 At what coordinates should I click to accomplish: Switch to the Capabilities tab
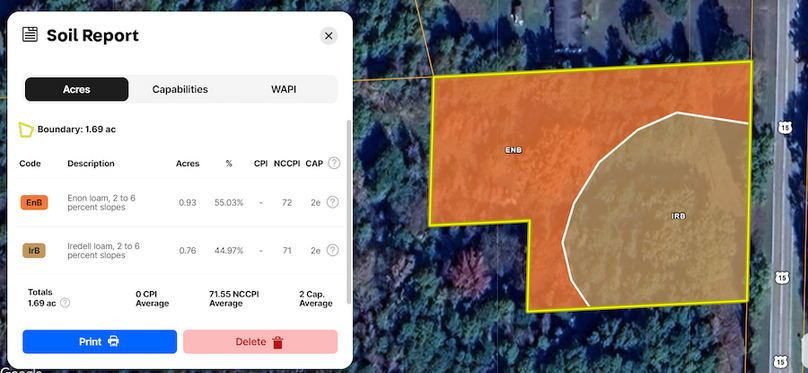(180, 90)
